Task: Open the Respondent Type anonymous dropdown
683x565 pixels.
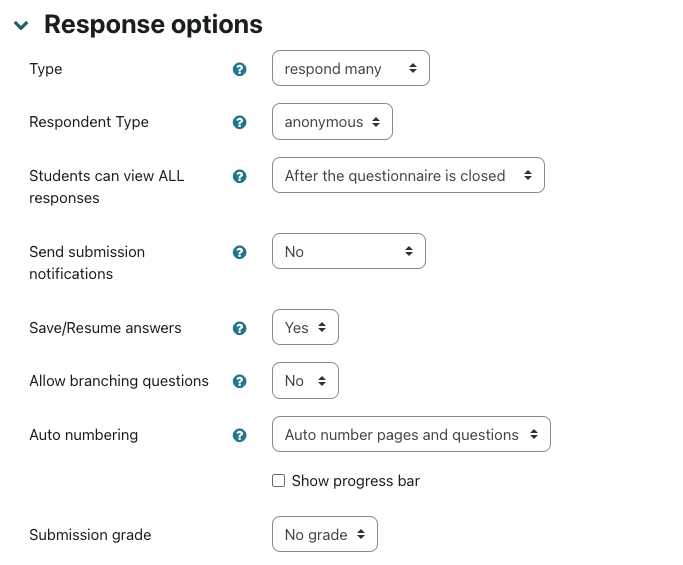Action: click(x=332, y=122)
